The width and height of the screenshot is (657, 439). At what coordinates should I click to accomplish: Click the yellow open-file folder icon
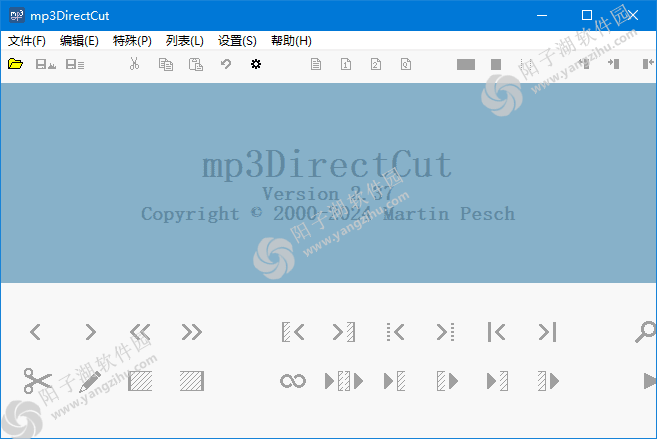[x=16, y=64]
